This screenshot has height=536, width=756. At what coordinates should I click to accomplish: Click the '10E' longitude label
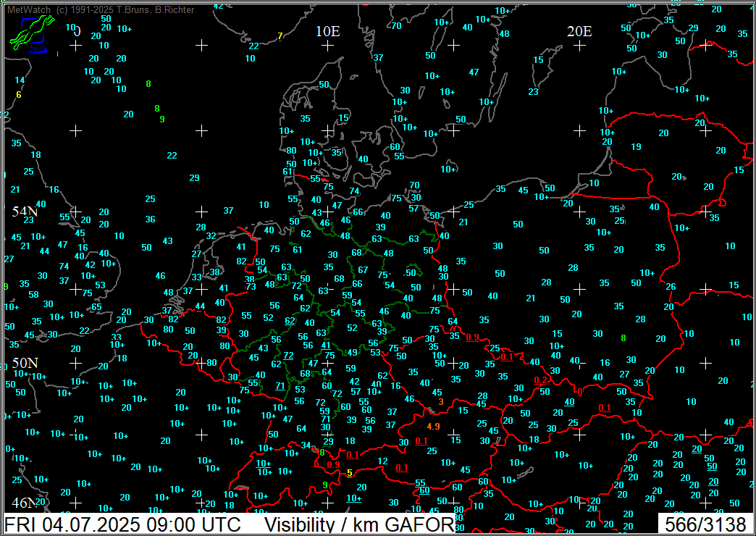328,31
